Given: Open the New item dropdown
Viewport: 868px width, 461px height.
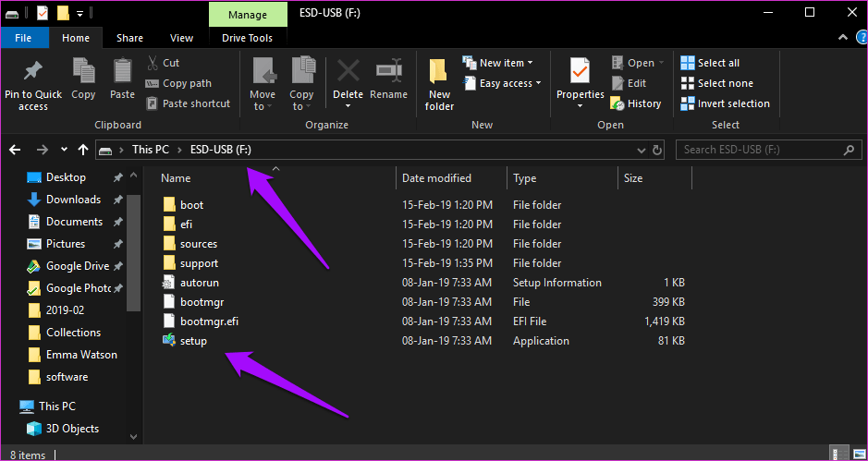Looking at the screenshot, I should click(499, 63).
